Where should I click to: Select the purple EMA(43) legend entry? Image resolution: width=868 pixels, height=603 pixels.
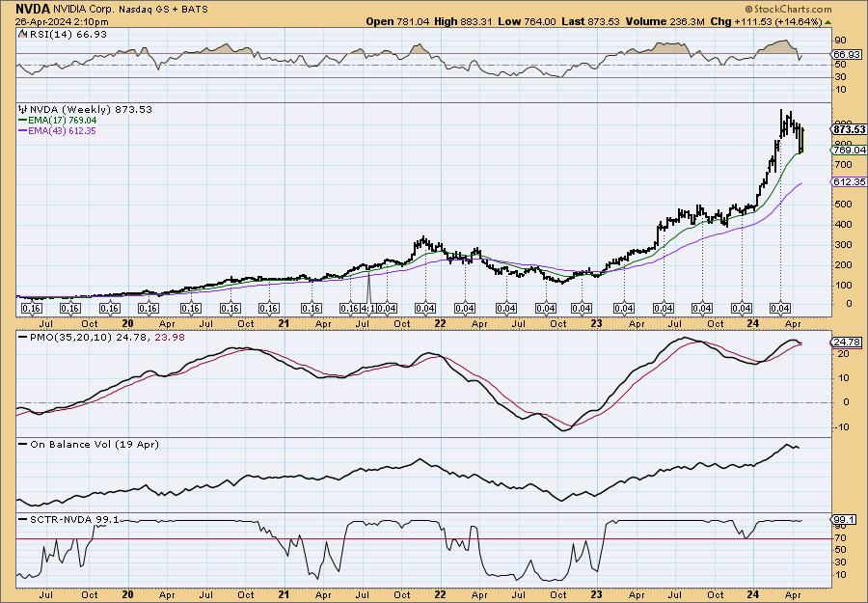pyautogui.click(x=56, y=129)
